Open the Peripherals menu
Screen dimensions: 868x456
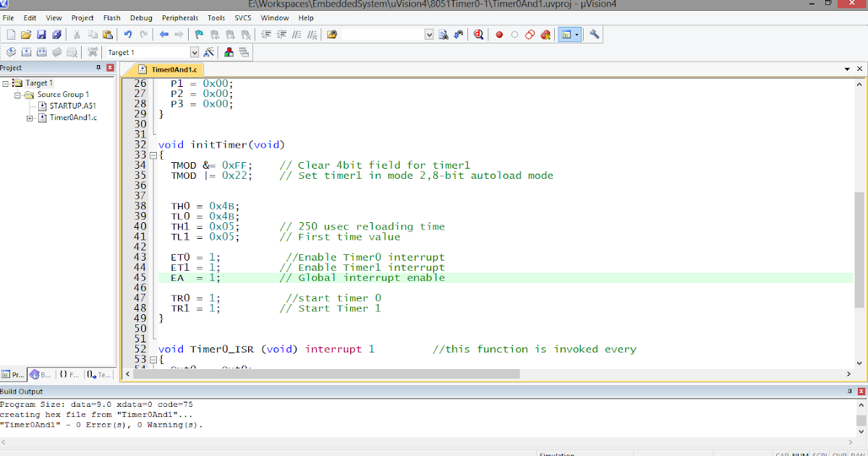(x=179, y=17)
